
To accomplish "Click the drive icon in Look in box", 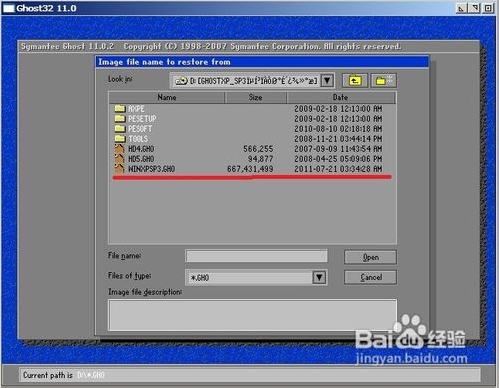I will (181, 81).
